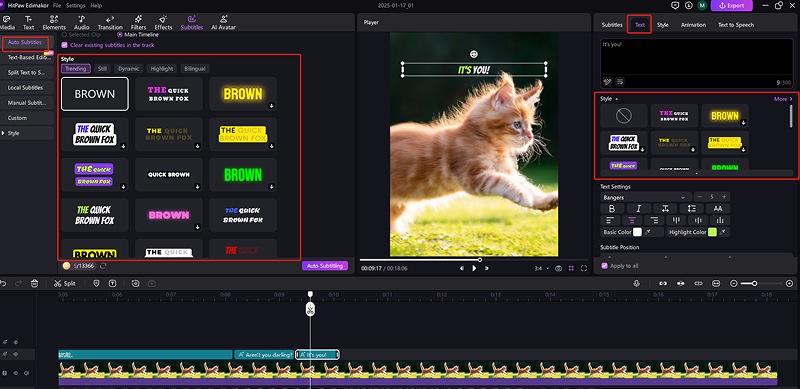Switch to the Animation tab

(x=693, y=25)
